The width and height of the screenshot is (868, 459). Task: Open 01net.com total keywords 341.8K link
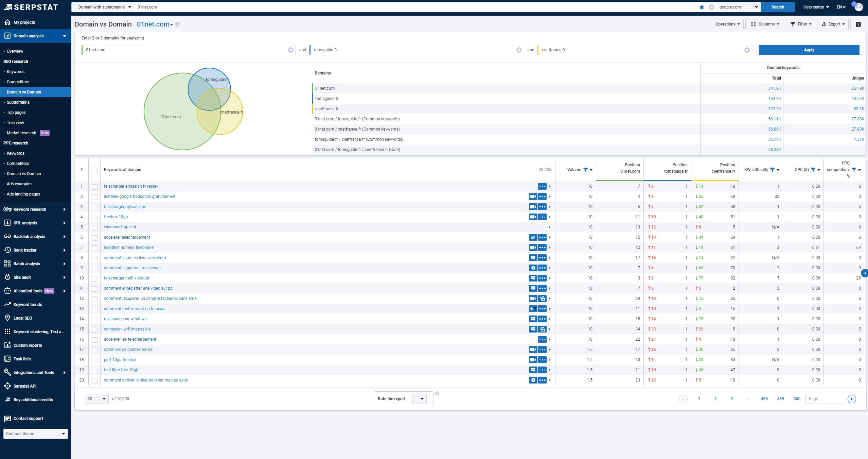(x=775, y=88)
